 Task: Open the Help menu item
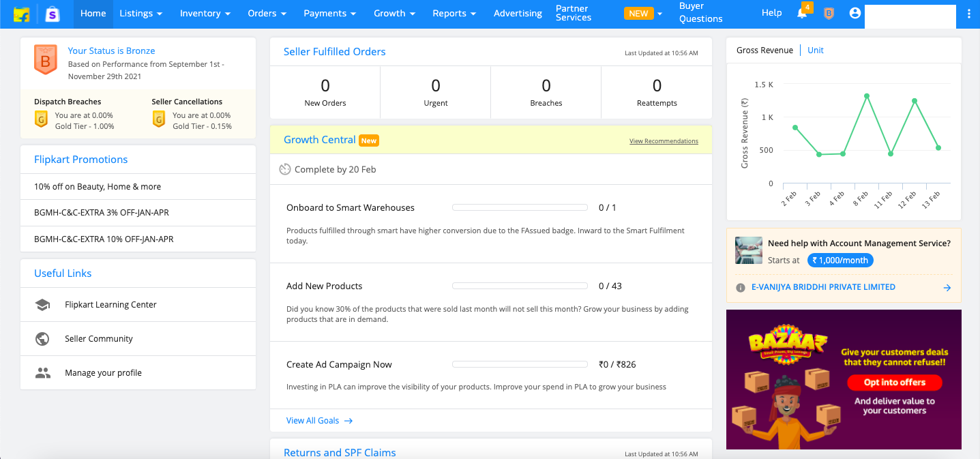(x=771, y=13)
